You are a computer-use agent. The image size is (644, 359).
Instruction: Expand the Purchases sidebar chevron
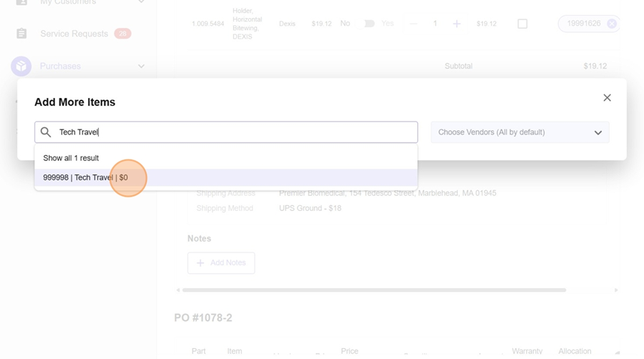(141, 67)
